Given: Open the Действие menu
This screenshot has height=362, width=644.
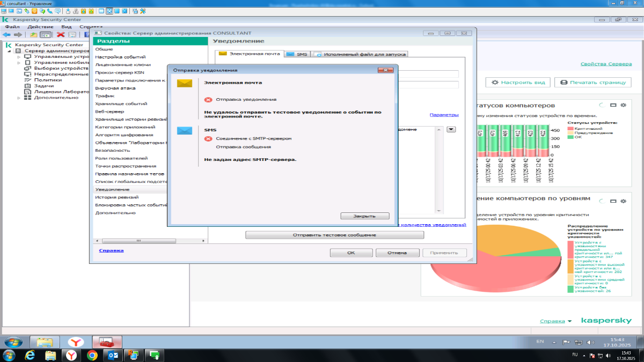Looking at the screenshot, I should (x=40, y=27).
